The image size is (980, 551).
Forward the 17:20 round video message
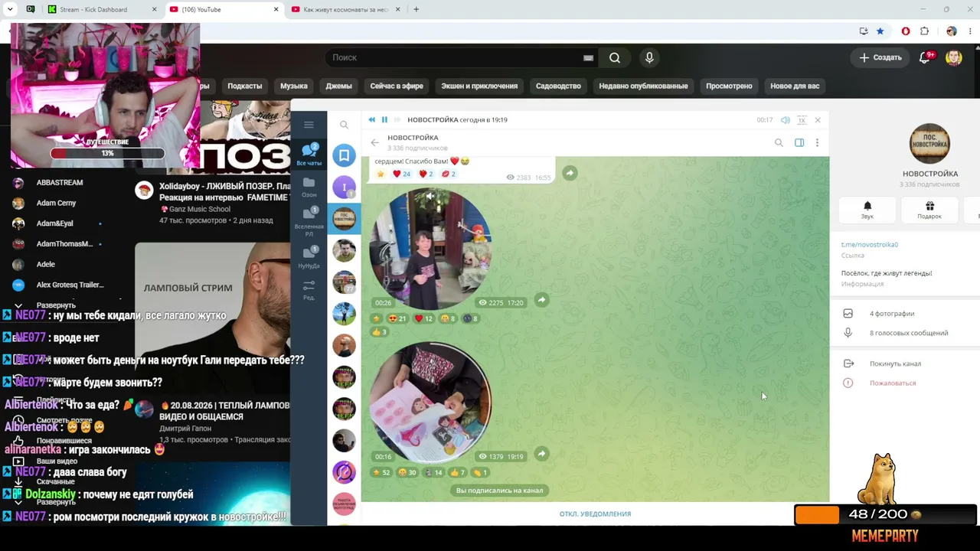tap(541, 300)
